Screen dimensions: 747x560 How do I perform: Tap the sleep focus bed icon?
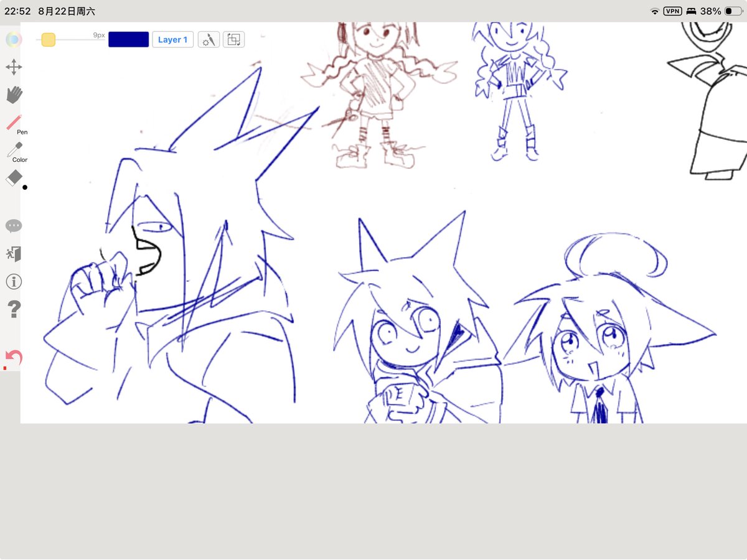[x=691, y=11]
